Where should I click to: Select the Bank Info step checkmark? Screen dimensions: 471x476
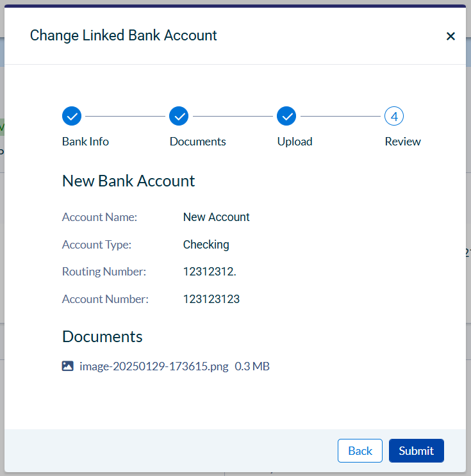pos(72,116)
